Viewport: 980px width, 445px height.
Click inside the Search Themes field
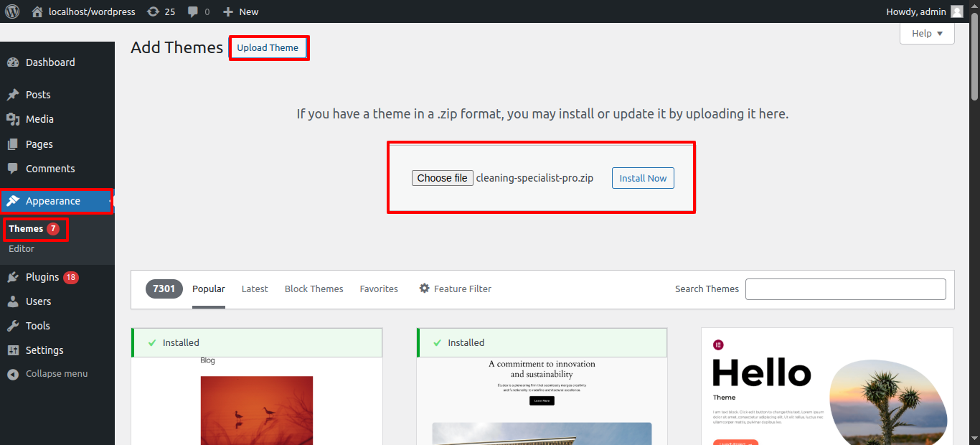[845, 289]
